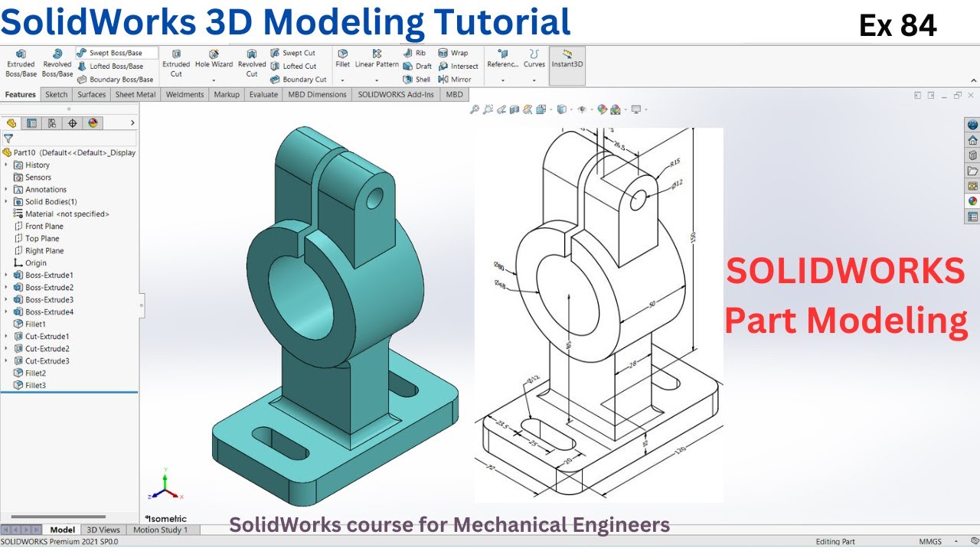980x551 pixels.
Task: Switch to FeatureManager design tree tab
Action: pyautogui.click(x=11, y=122)
